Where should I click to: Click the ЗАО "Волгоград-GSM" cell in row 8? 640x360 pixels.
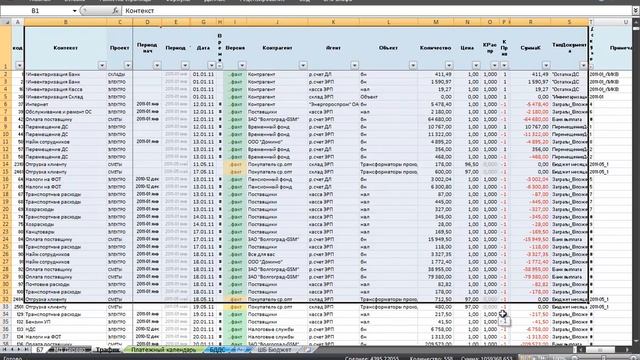277,119
